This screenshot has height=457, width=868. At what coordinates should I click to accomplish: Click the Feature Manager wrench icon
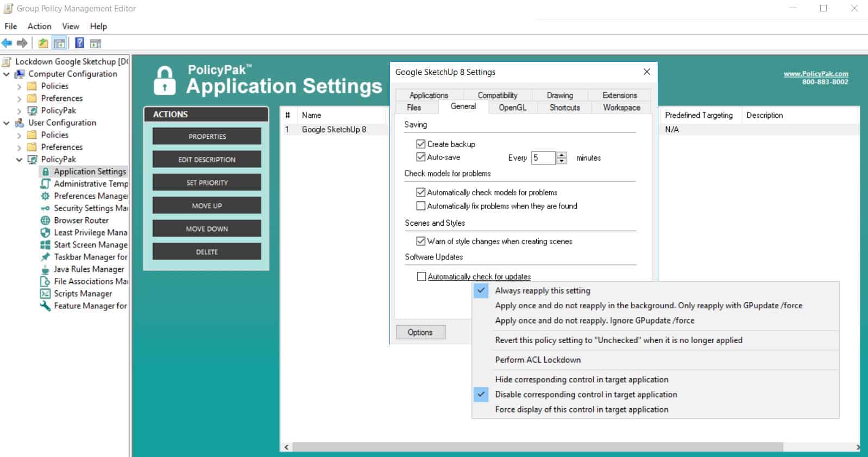pyautogui.click(x=46, y=306)
